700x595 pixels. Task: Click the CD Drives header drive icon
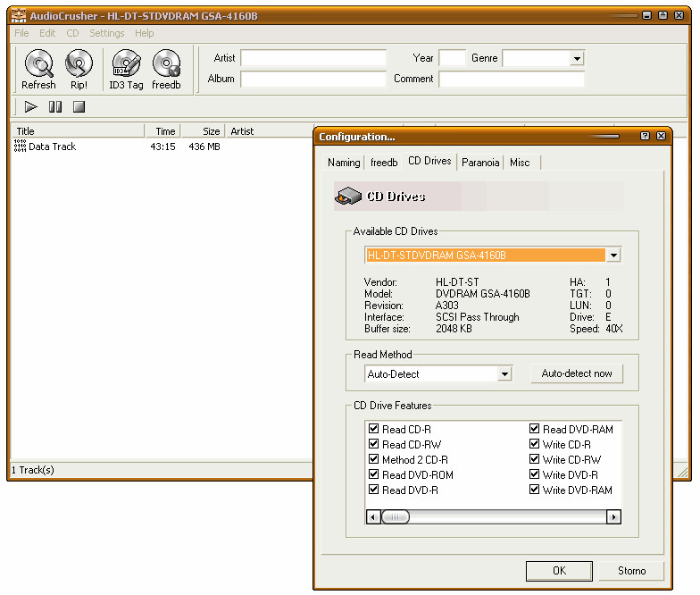[348, 197]
